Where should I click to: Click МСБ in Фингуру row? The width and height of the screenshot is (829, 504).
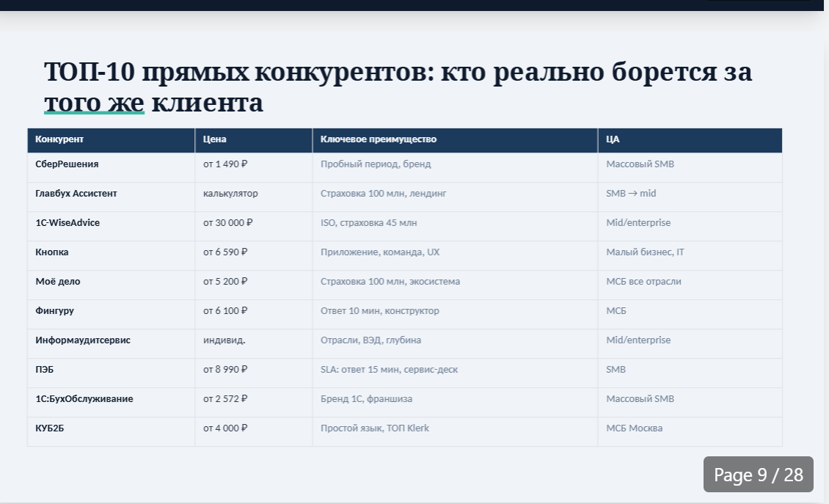click(x=690, y=315)
